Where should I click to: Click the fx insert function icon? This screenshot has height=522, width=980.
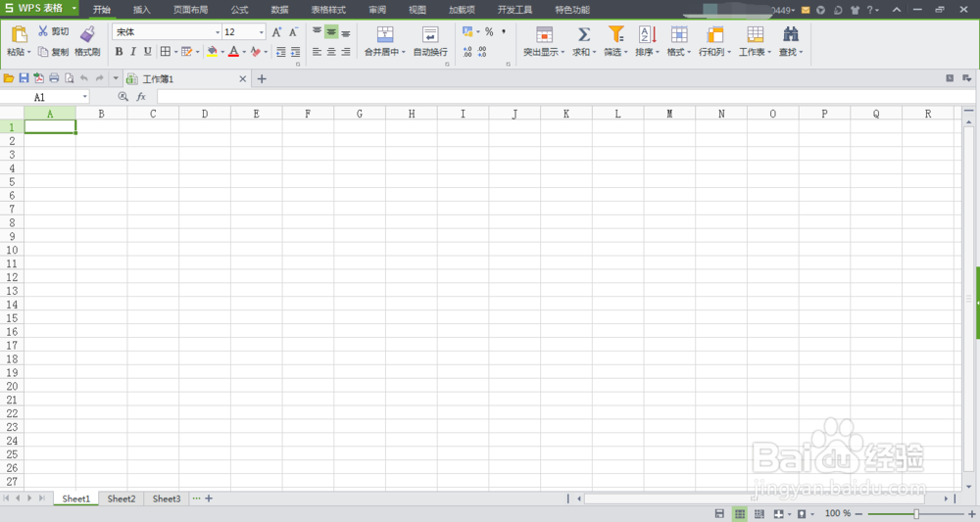tap(141, 97)
